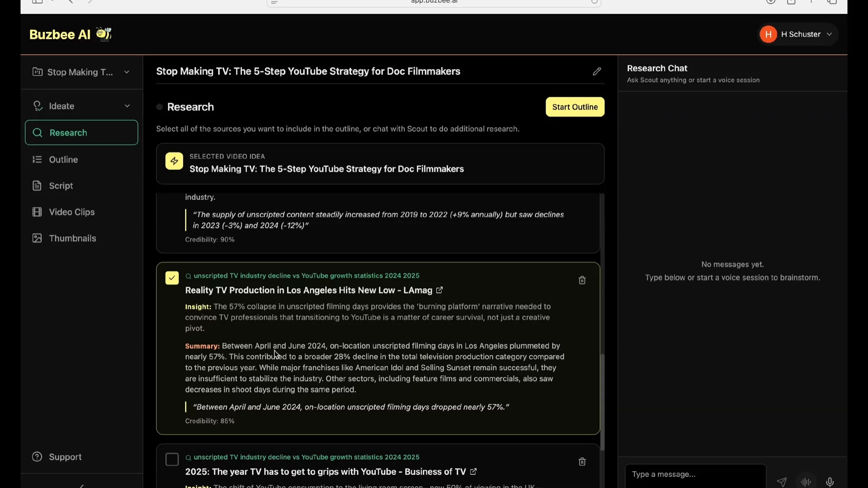The height and width of the screenshot is (488, 868).
Task: Open the H Schuster account menu
Action: click(x=798, y=34)
